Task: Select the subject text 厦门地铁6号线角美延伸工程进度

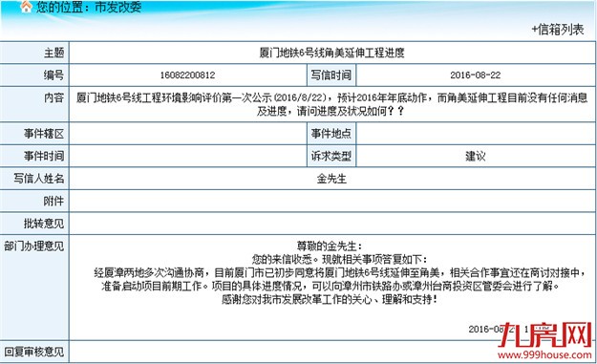Action: (x=331, y=53)
